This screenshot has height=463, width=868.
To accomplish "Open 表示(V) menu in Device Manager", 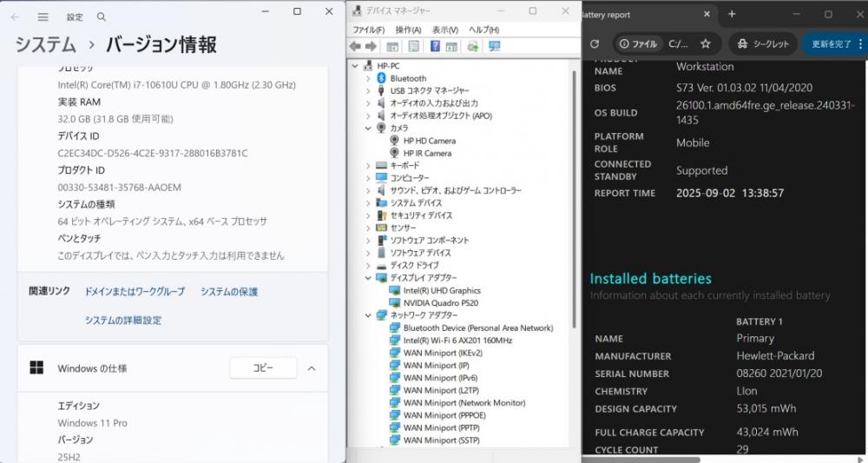I will click(445, 30).
